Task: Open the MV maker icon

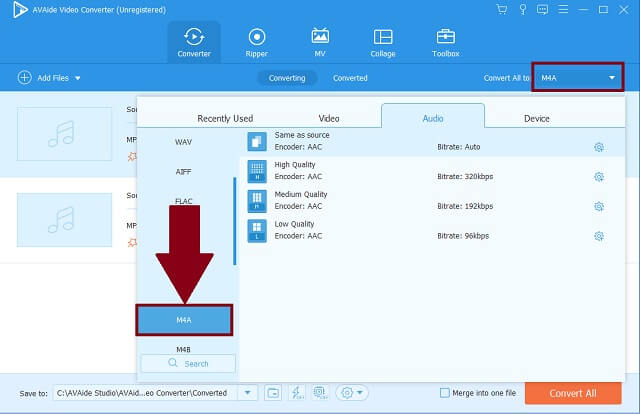Action: [x=320, y=36]
